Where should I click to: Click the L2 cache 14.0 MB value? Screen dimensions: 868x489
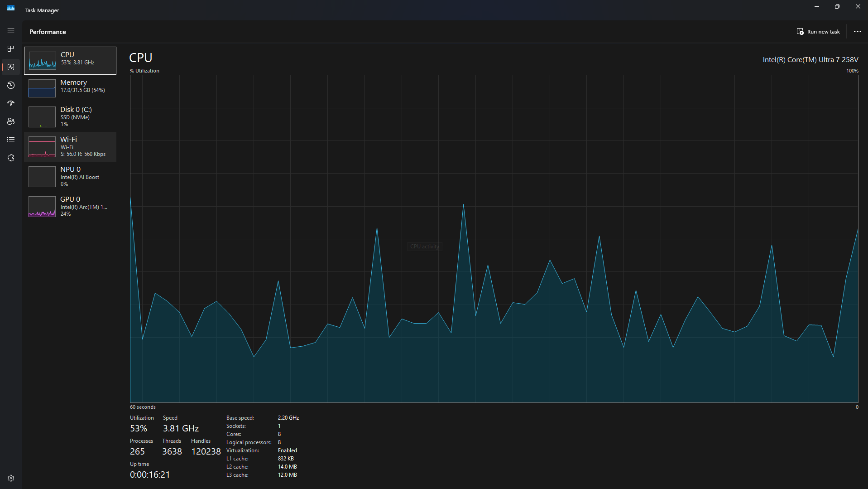[288, 467]
